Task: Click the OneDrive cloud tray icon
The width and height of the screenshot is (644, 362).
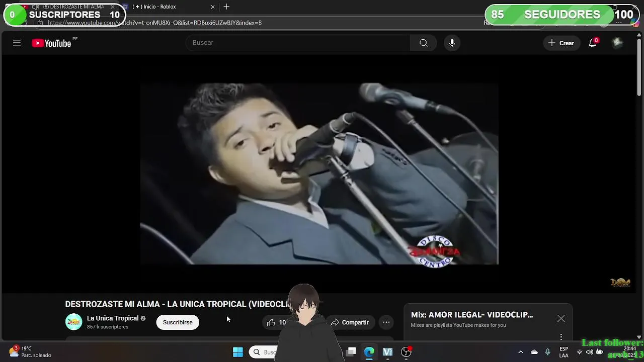Action: point(534,352)
